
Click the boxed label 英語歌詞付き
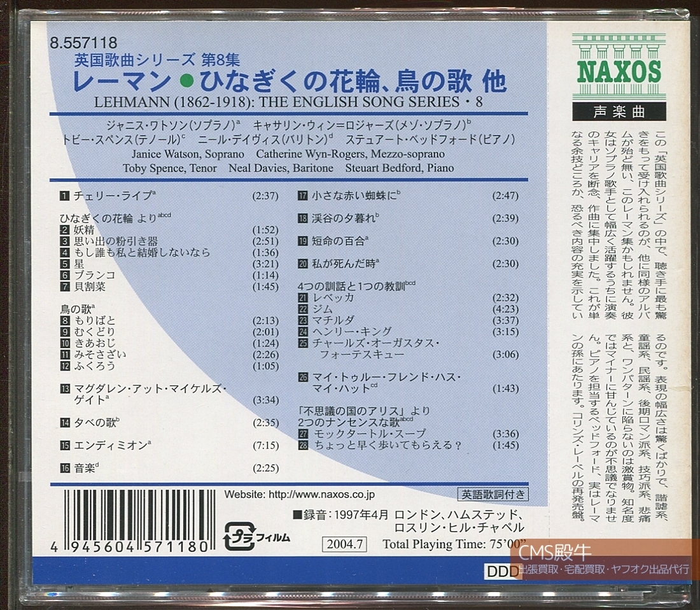(493, 494)
